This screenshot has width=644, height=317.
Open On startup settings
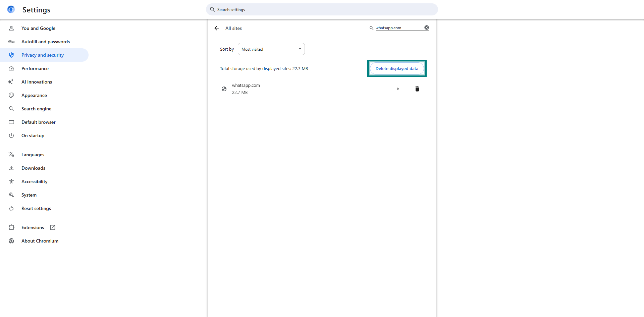[x=44, y=136]
